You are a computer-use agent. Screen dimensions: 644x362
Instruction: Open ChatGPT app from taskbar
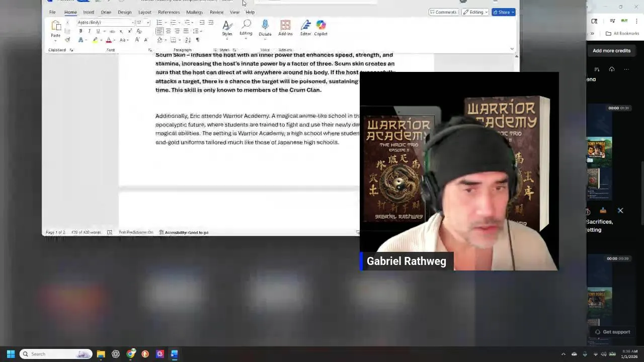[x=116, y=354]
